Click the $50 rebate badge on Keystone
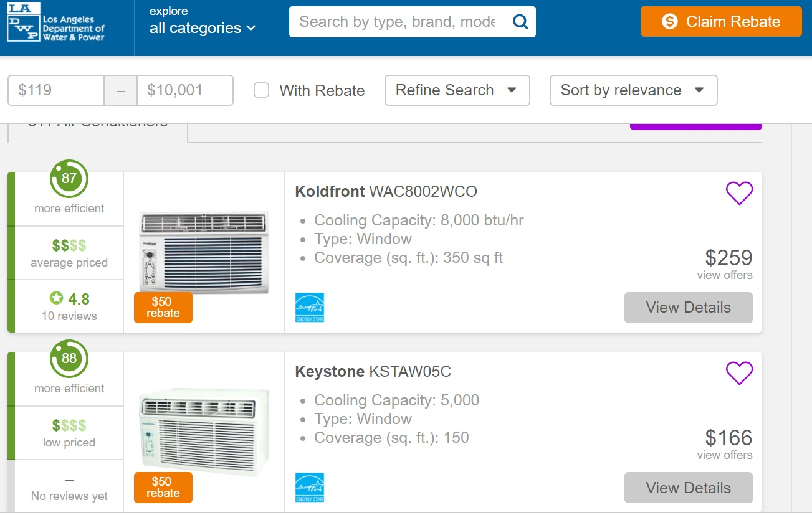812x515 pixels. coord(163,488)
